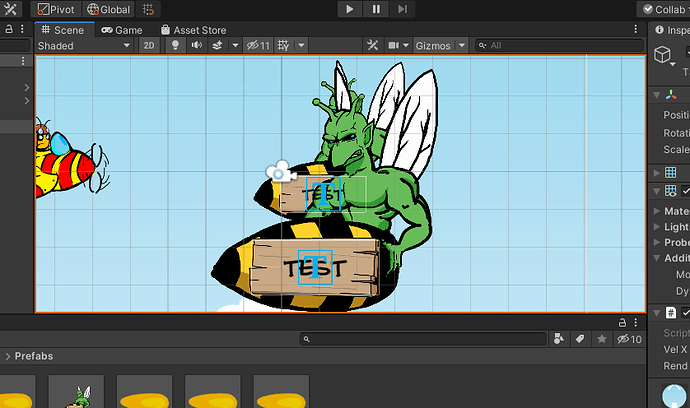Click the Position property label
Screen dimensions: 690x408
pyautogui.click(x=676, y=115)
